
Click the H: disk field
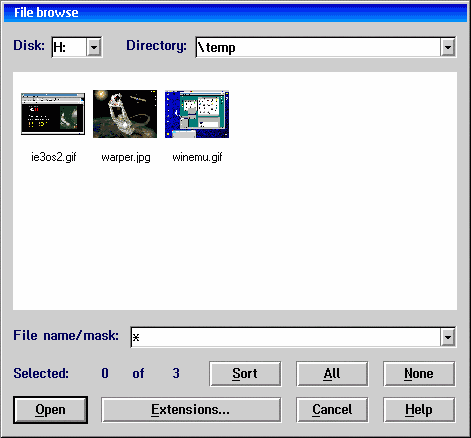click(x=69, y=47)
